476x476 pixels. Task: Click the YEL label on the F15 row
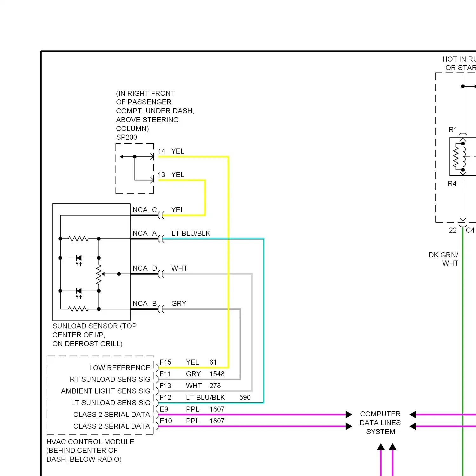coord(192,362)
